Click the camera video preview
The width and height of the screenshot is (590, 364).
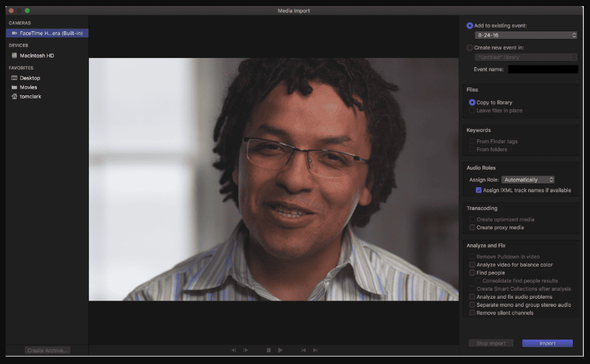[x=274, y=179]
